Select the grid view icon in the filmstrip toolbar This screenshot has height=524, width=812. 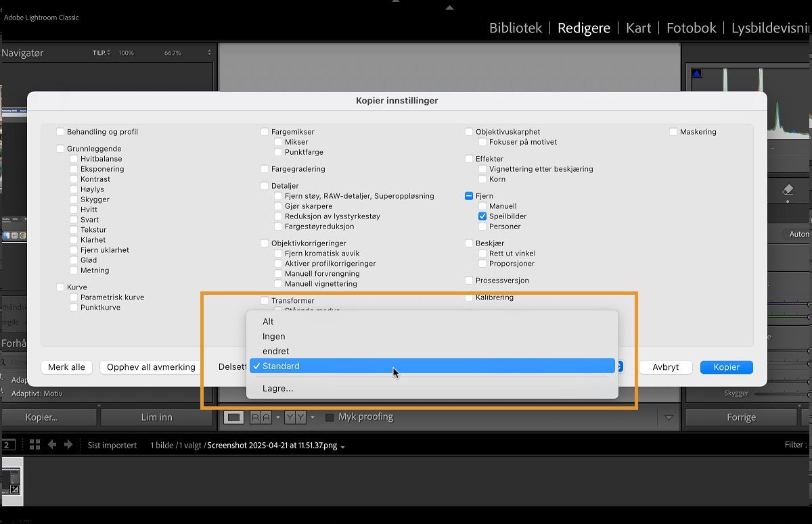(34, 445)
